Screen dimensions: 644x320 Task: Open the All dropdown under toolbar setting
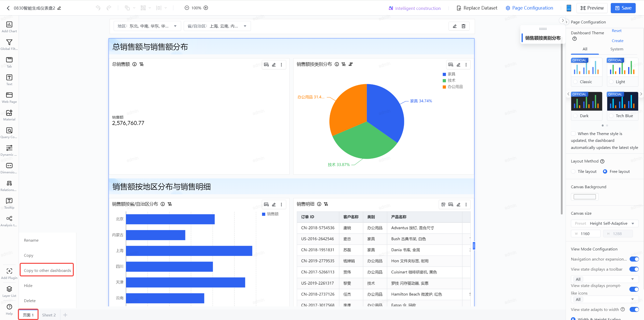(x=604, y=279)
